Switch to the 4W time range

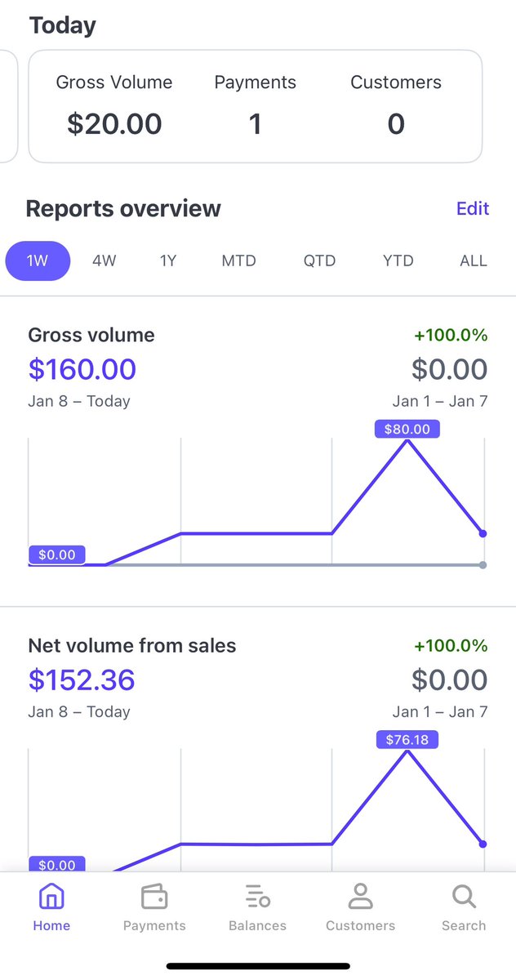104,261
